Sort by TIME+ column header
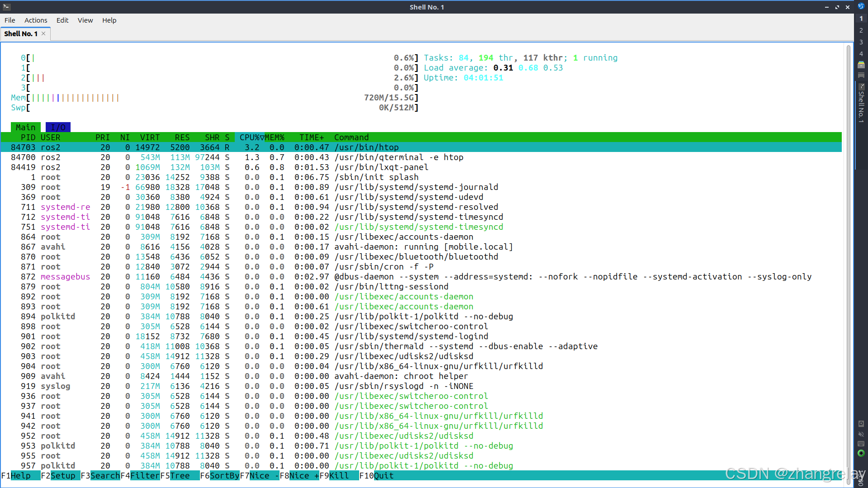 pyautogui.click(x=312, y=137)
